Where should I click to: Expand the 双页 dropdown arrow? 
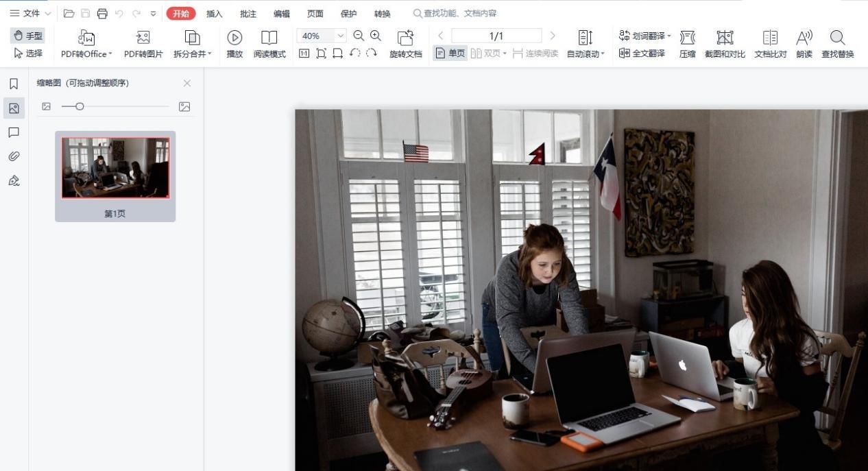click(505, 53)
